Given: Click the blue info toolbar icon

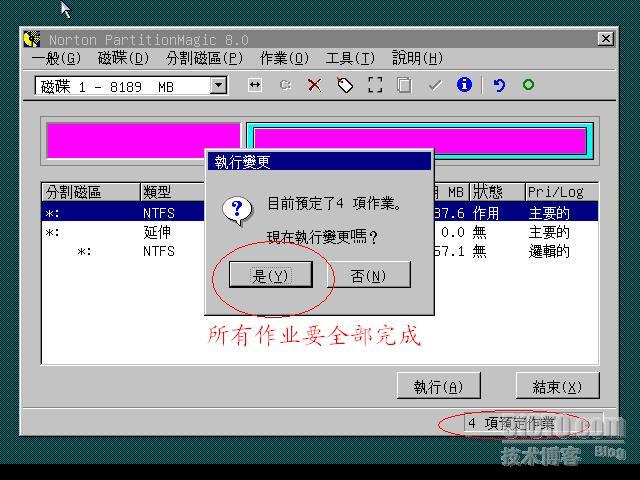Looking at the screenshot, I should (464, 84).
